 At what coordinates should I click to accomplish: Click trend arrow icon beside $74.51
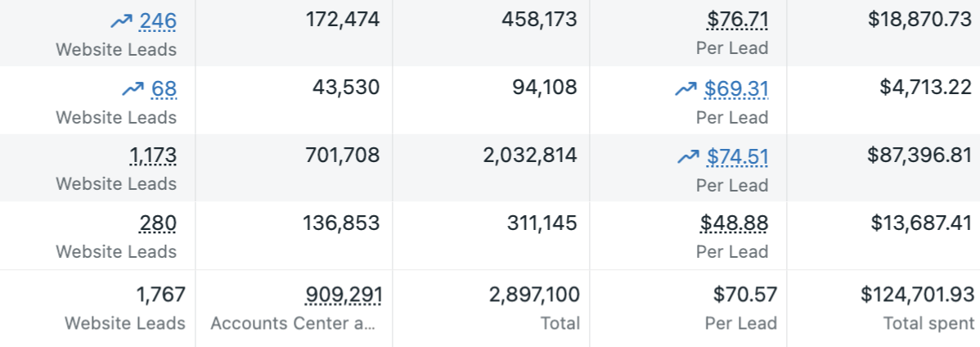coord(688,155)
